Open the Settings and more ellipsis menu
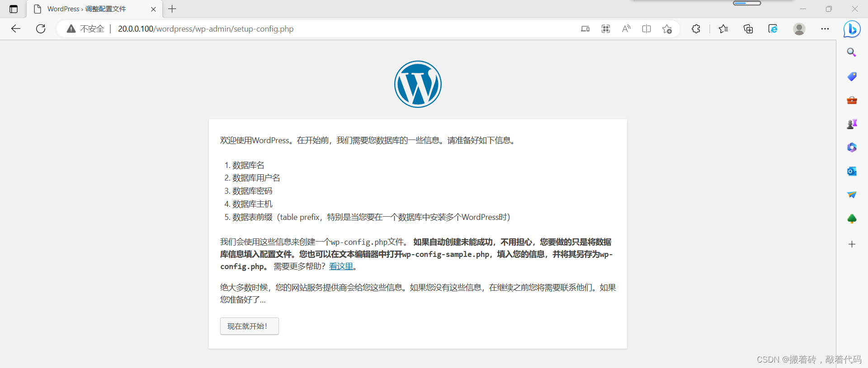The image size is (868, 368). 825,29
